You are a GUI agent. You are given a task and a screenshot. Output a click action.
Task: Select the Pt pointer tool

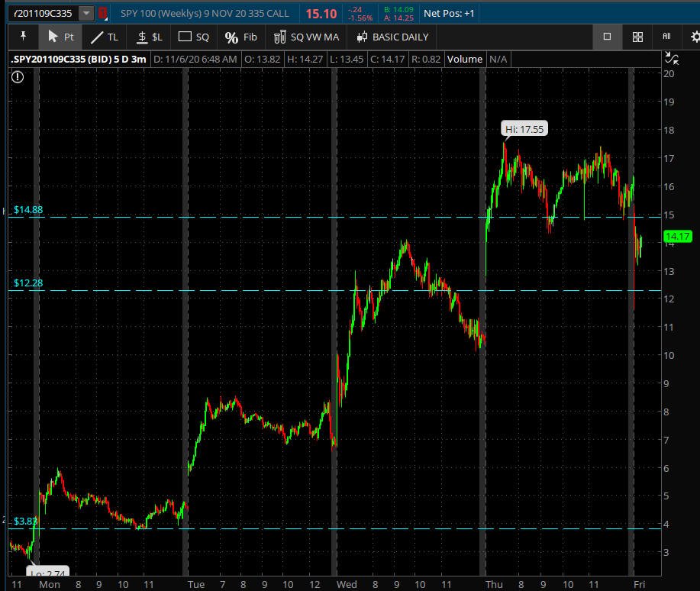tap(60, 37)
